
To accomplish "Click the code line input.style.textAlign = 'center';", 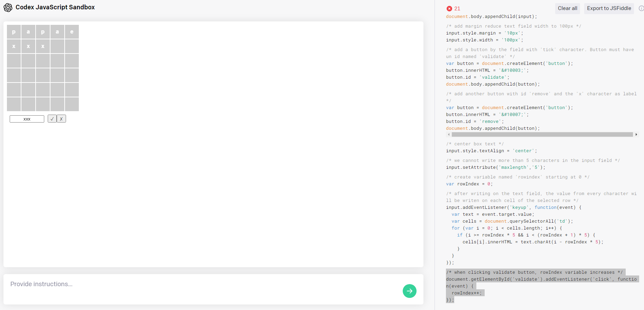I will click(491, 151).
